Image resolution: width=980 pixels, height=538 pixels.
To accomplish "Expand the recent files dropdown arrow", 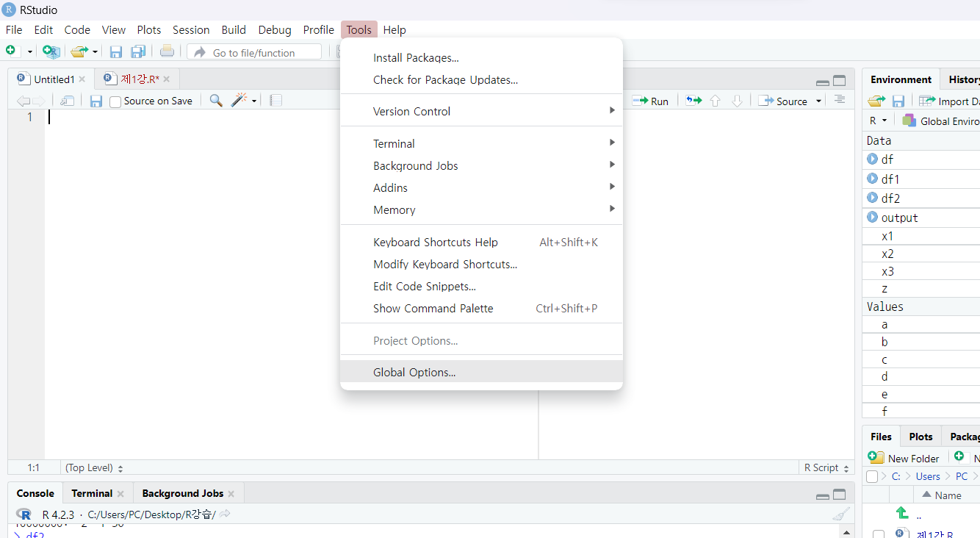I will [x=95, y=52].
